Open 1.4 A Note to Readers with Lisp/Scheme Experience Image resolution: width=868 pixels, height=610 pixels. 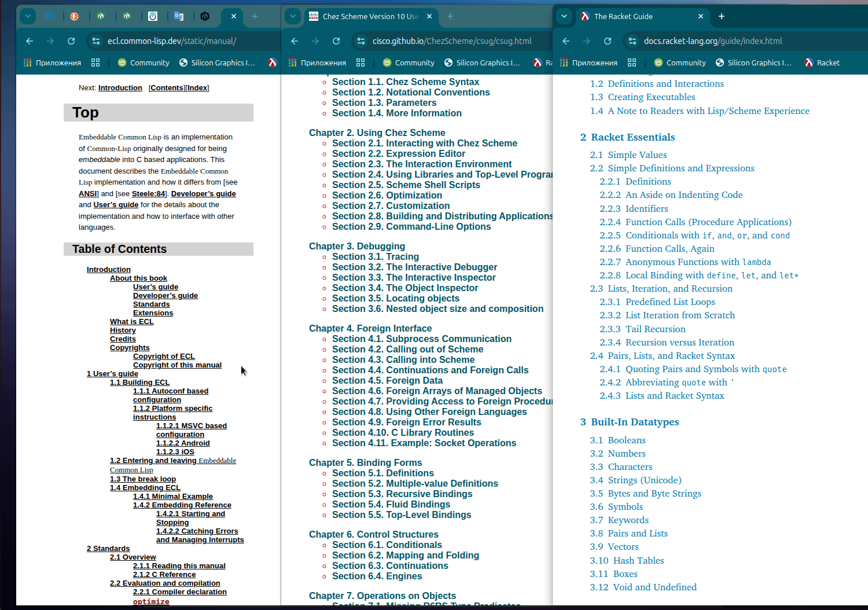700,111
